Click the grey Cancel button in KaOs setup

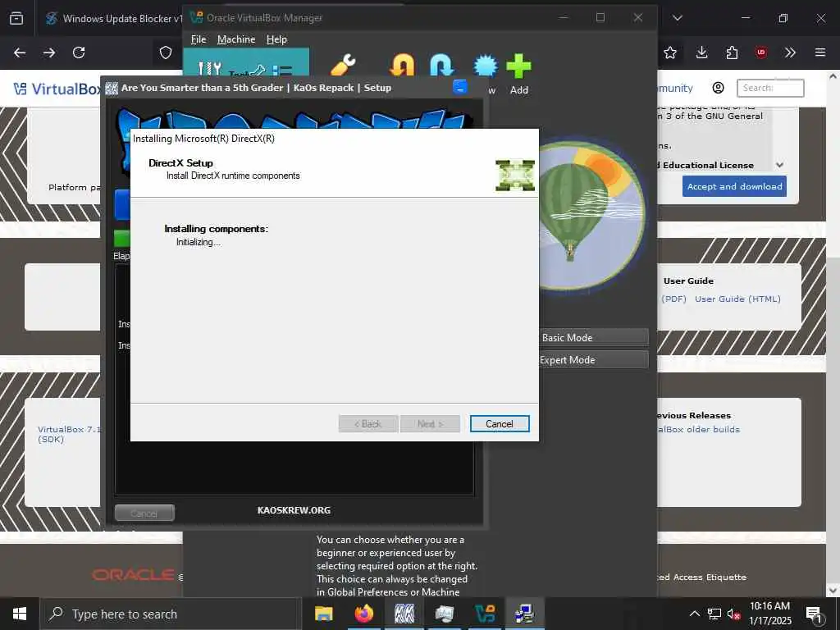[144, 514]
